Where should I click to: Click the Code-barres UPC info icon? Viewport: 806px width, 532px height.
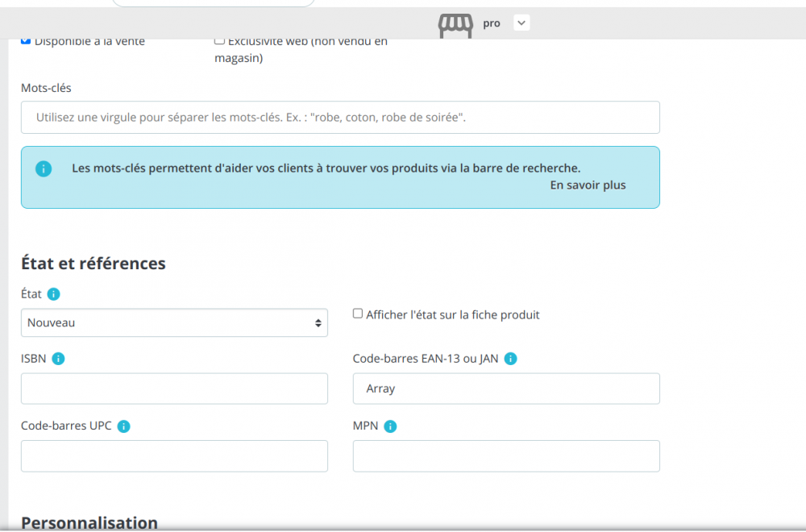[123, 426]
